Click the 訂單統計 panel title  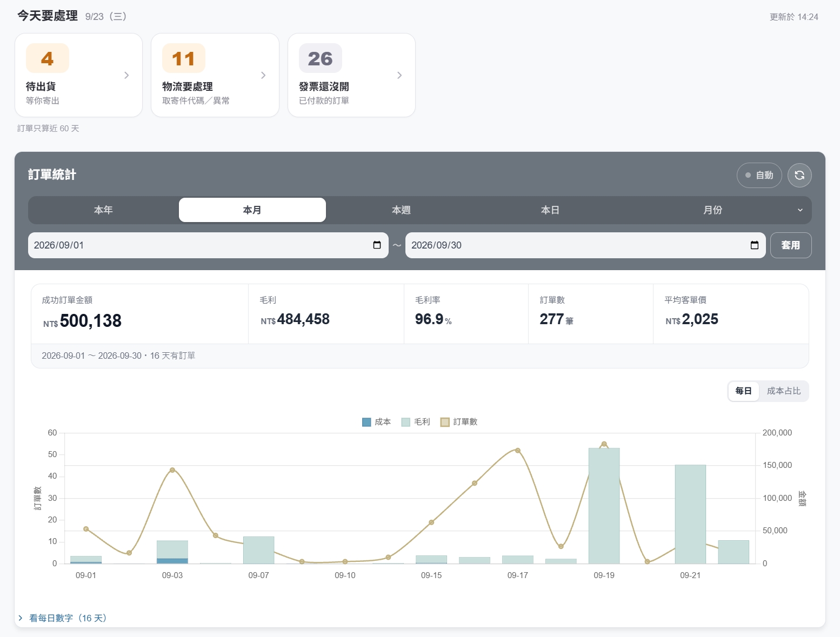coord(52,175)
